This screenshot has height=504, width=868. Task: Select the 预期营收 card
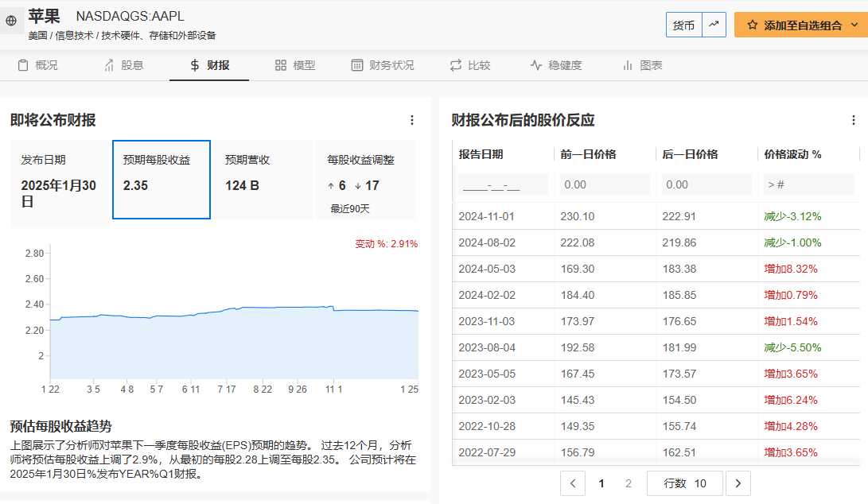pyautogui.click(x=263, y=180)
